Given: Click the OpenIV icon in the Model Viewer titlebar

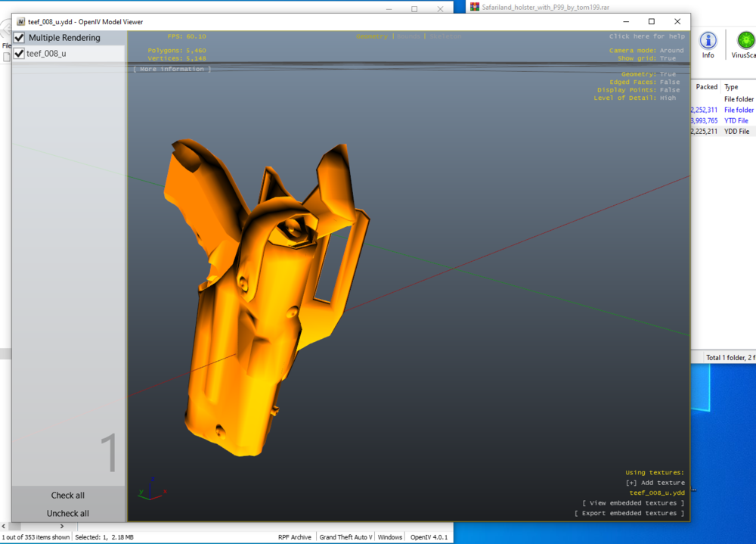Looking at the screenshot, I should [x=21, y=22].
